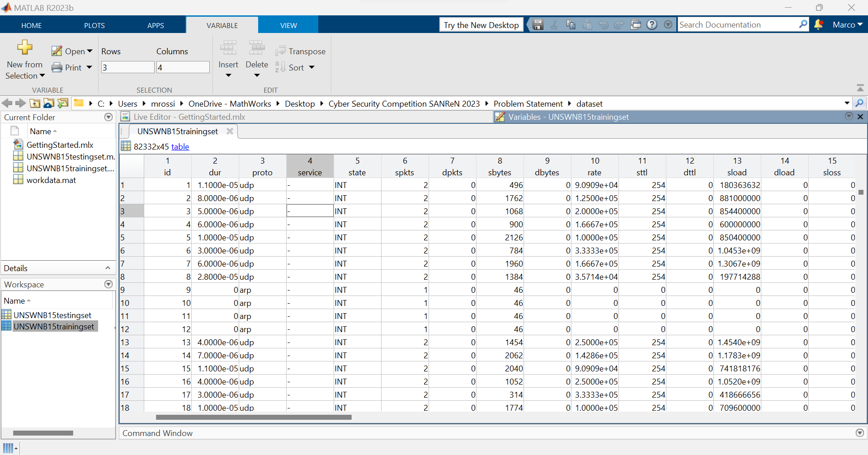Open the Print dropdown arrow

[89, 67]
